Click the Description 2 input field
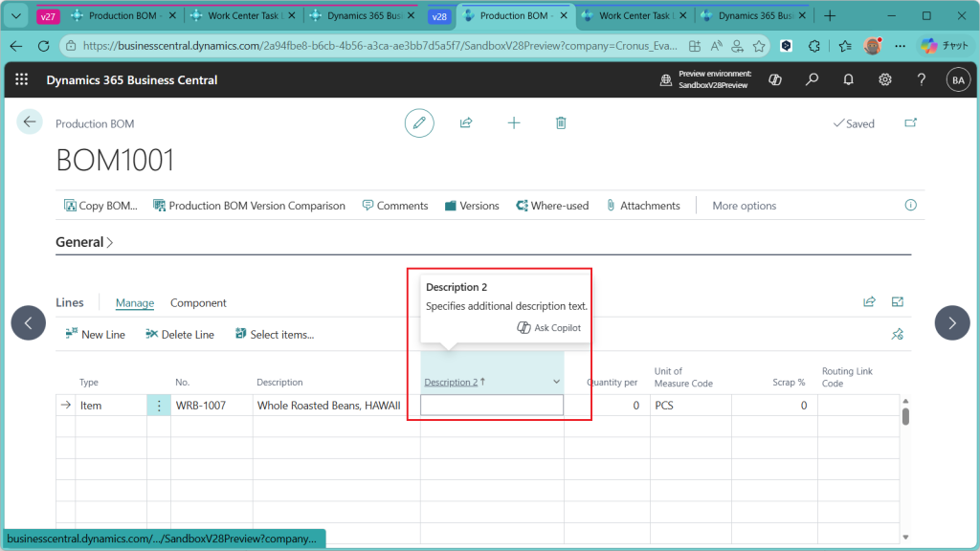 point(492,406)
